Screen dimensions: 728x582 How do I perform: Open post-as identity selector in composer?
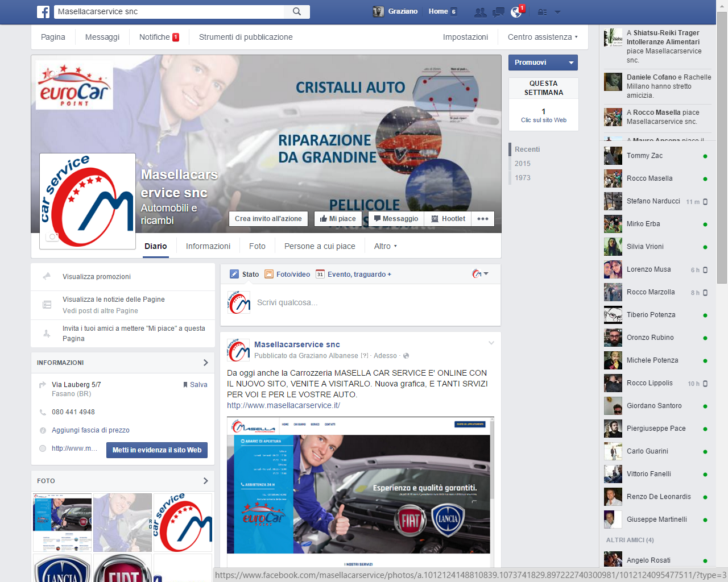click(481, 274)
